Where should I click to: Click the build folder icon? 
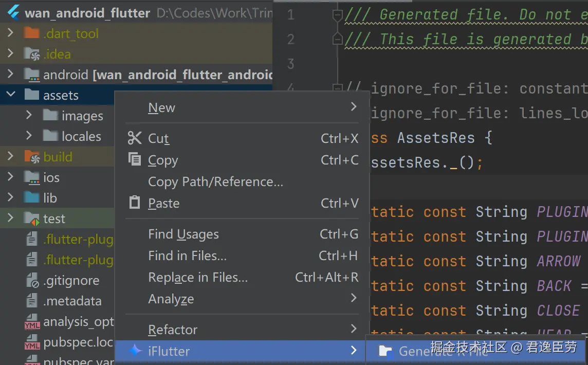pyautogui.click(x=32, y=157)
